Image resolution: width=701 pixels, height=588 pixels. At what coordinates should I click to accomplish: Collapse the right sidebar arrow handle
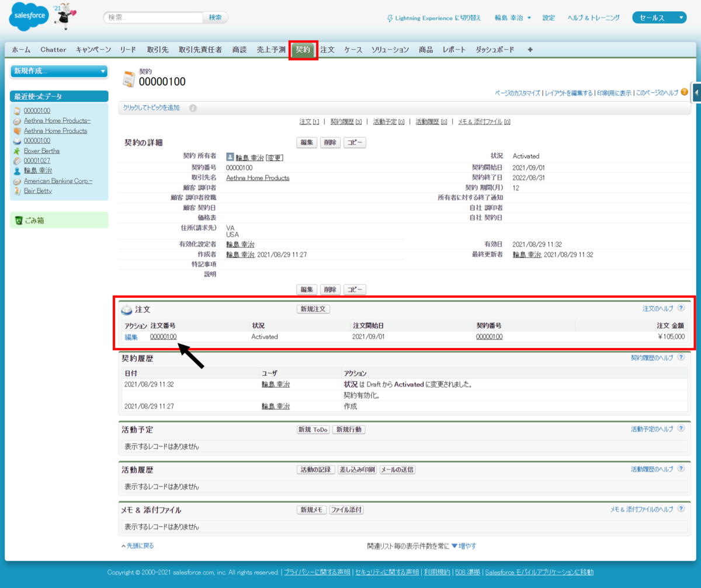[696, 92]
